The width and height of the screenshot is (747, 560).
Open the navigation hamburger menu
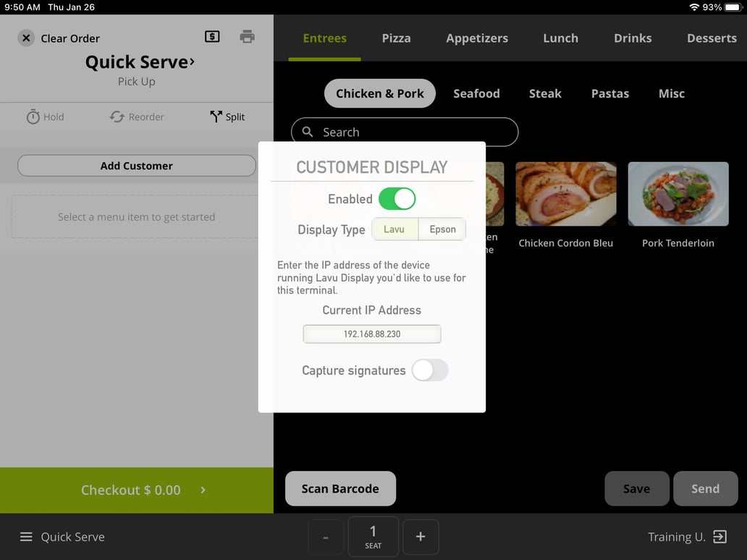point(26,537)
